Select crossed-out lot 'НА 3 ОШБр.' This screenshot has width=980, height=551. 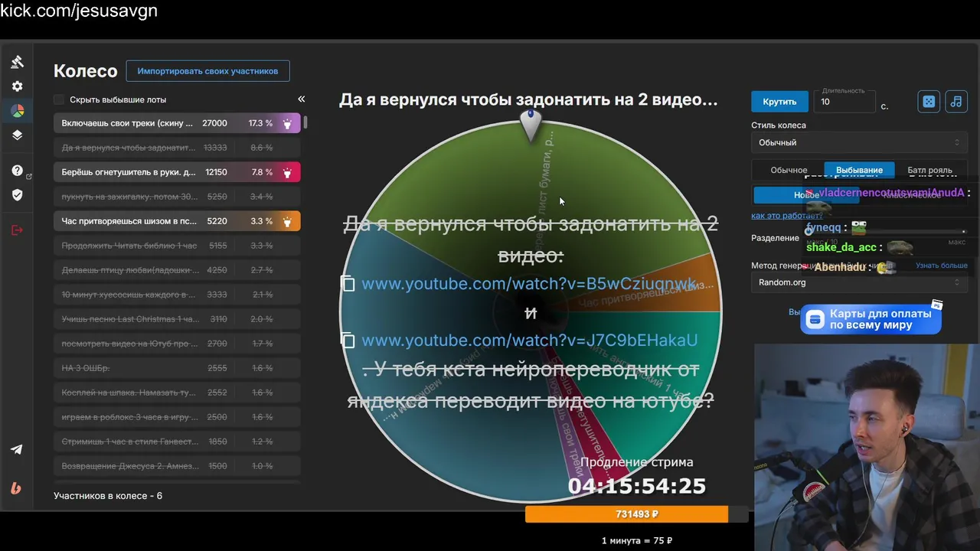(177, 368)
